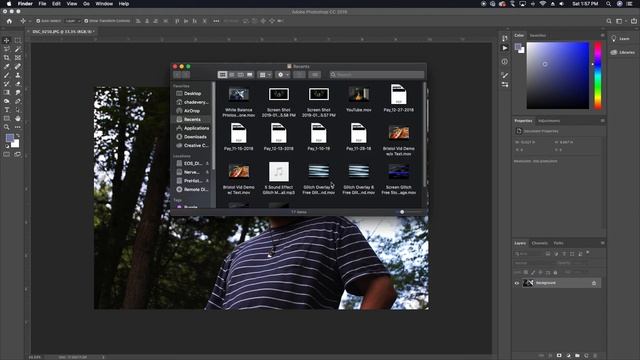The height and width of the screenshot is (360, 640).
Task: Select the Gradient tool
Action: (x=7, y=92)
